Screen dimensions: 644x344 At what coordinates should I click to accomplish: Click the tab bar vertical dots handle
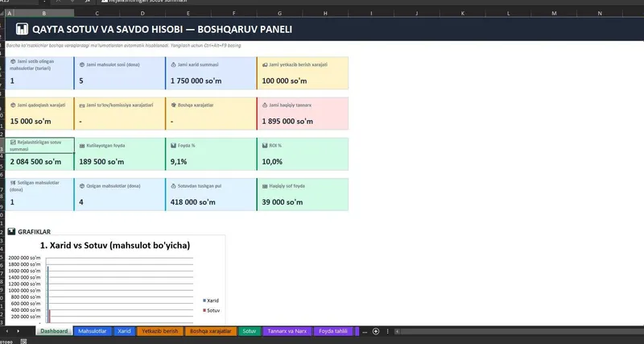click(x=387, y=331)
